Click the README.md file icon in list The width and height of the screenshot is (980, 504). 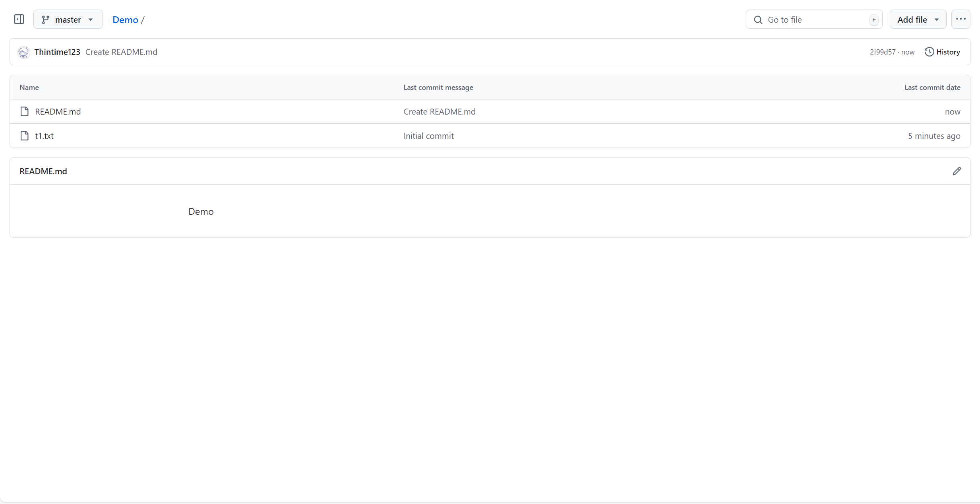click(25, 111)
